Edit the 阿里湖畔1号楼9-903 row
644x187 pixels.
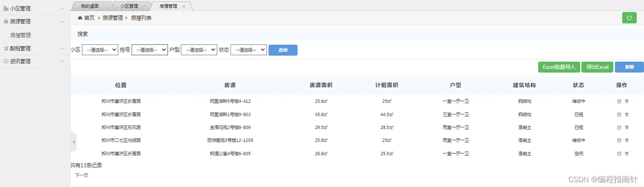click(619, 114)
